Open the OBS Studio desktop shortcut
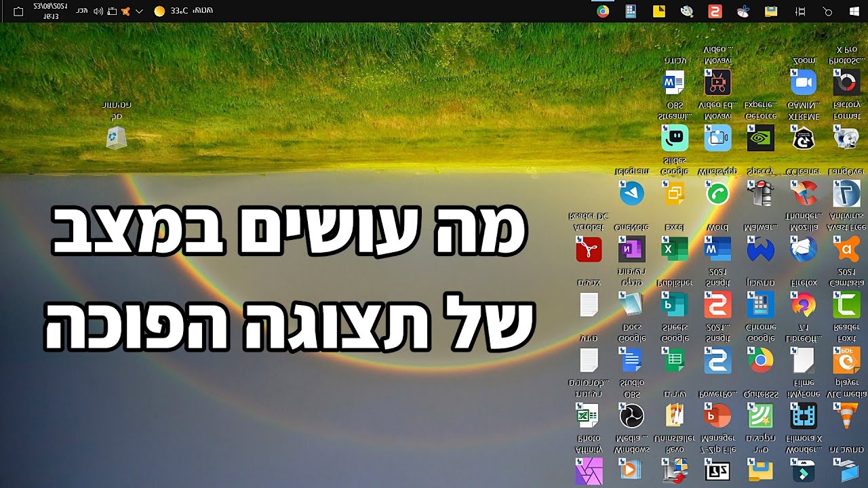 [x=631, y=415]
